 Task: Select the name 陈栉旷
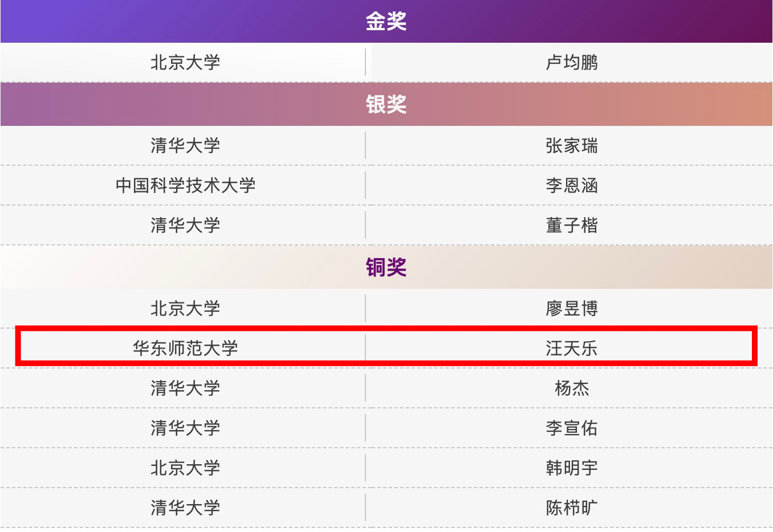point(571,508)
